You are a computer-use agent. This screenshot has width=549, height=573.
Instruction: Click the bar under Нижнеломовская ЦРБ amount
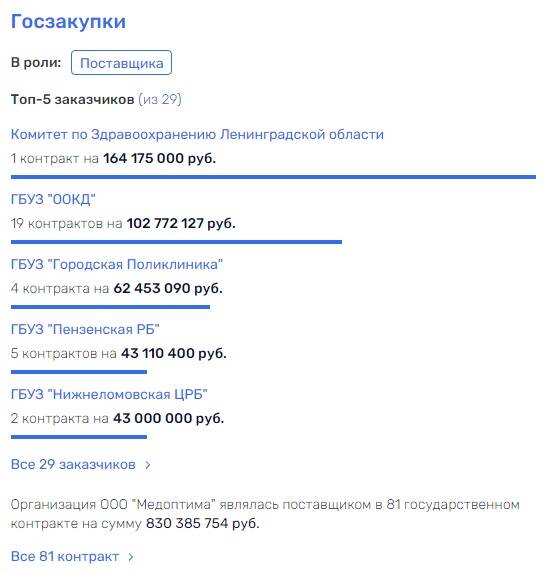pyautogui.click(x=79, y=437)
